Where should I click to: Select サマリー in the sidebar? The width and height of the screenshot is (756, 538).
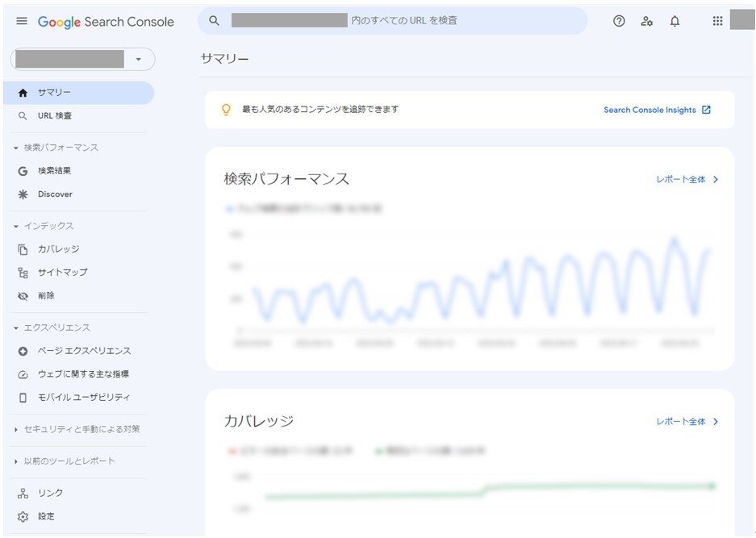point(54,93)
